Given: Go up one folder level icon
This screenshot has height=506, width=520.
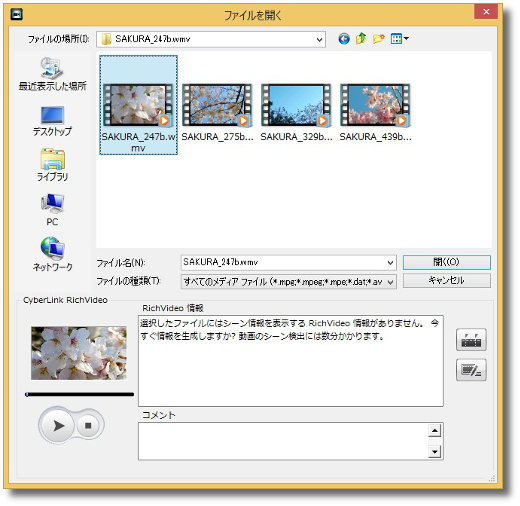Looking at the screenshot, I should click(x=361, y=39).
